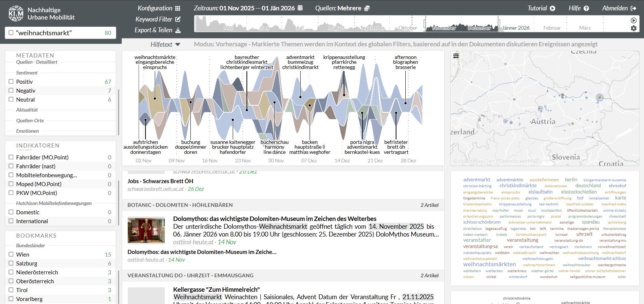Open the Konfiguration grid icon

[177, 8]
